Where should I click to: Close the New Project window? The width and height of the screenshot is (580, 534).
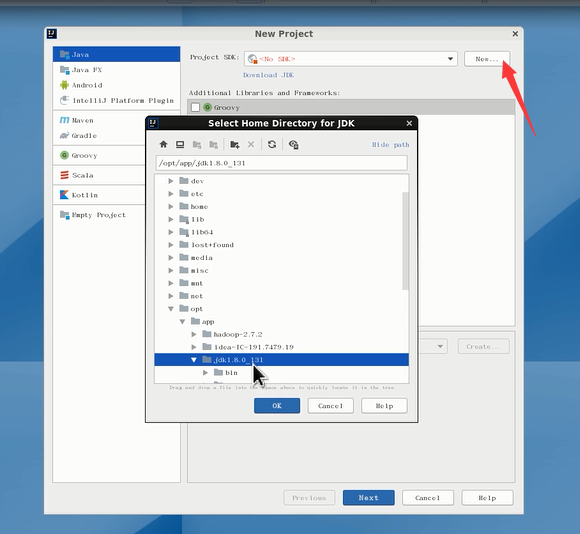click(515, 34)
